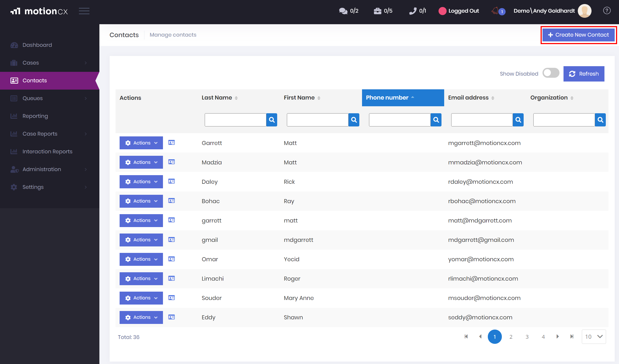Viewport: 619px width, 364px height.
Task: Open Actions dropdown for Daley
Action: [x=141, y=182]
